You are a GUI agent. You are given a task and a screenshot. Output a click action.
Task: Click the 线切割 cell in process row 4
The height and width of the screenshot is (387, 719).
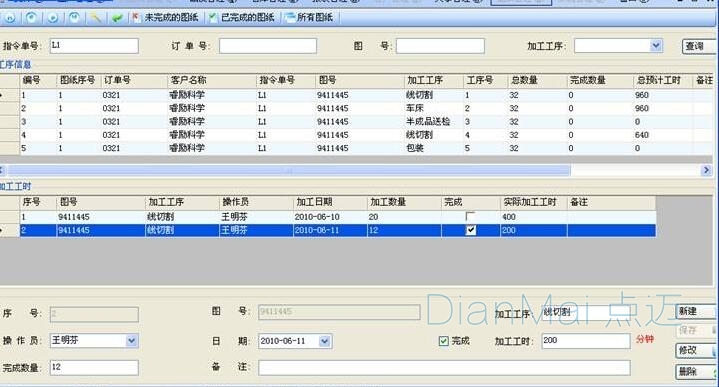coord(433,135)
